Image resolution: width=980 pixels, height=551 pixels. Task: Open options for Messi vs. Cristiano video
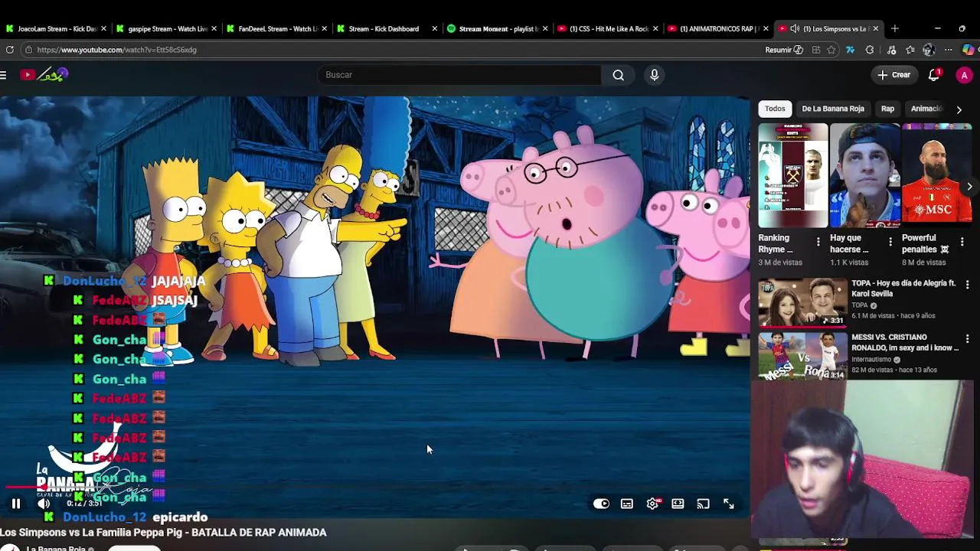tap(968, 339)
